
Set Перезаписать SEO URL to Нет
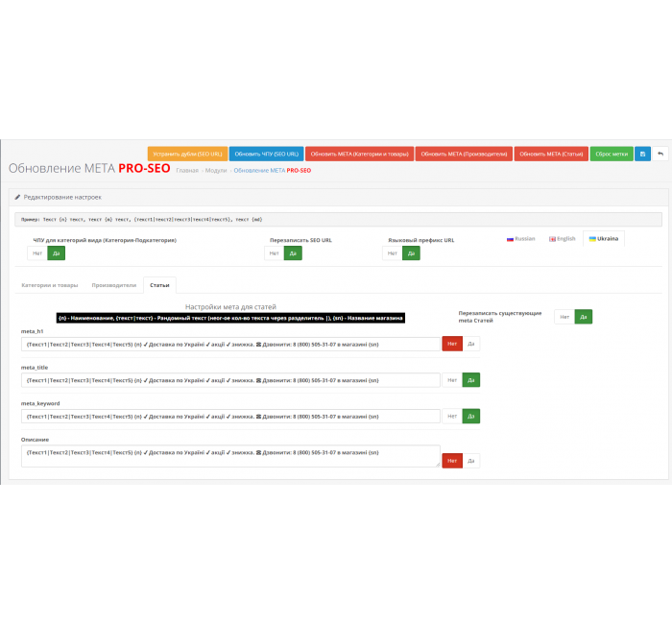pos(275,253)
